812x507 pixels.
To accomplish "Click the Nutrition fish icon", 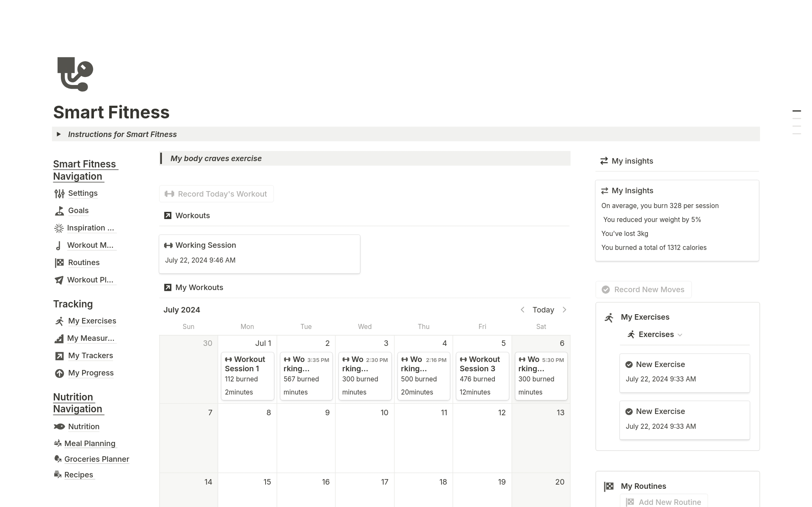I will [x=59, y=427].
